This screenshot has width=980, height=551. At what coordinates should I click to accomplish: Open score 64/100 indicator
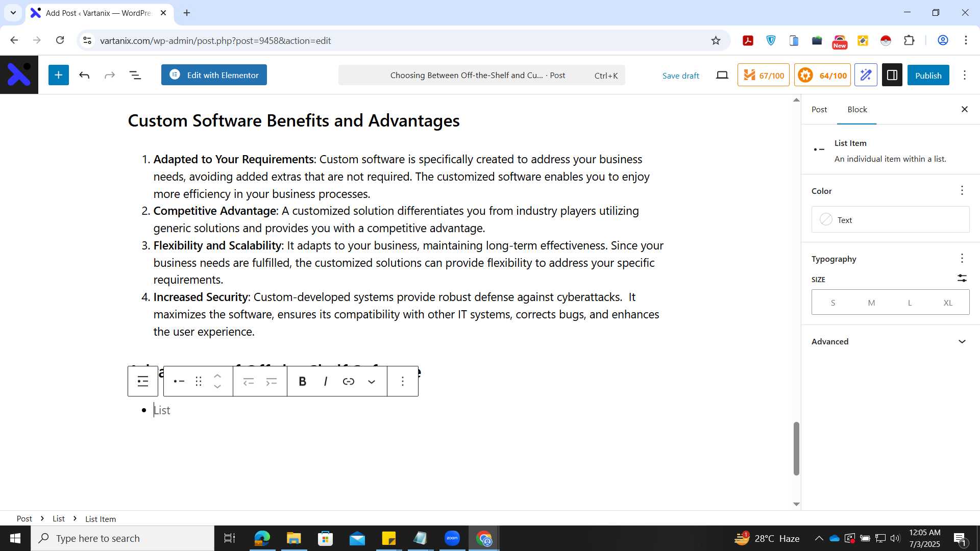822,75
